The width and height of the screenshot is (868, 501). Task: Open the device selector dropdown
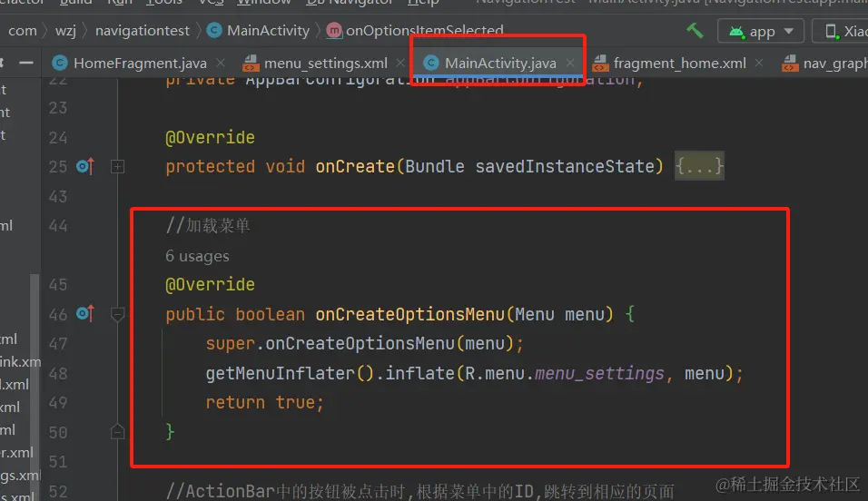point(841,31)
